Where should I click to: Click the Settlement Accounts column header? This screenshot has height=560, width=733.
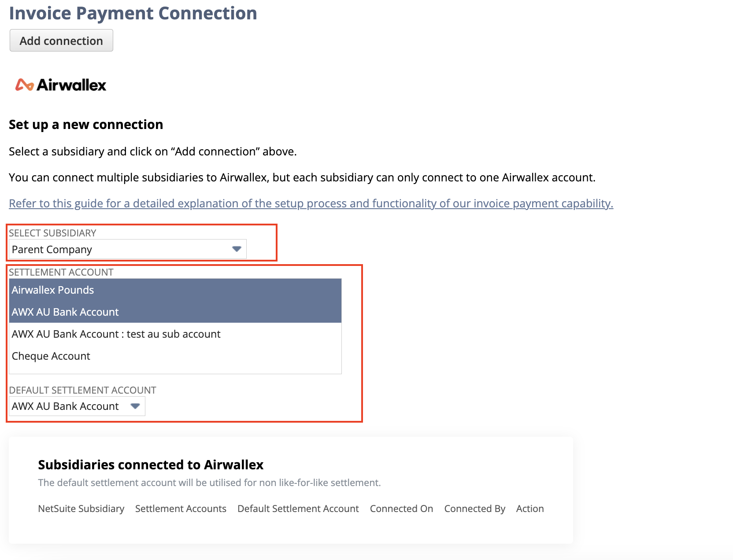click(181, 508)
